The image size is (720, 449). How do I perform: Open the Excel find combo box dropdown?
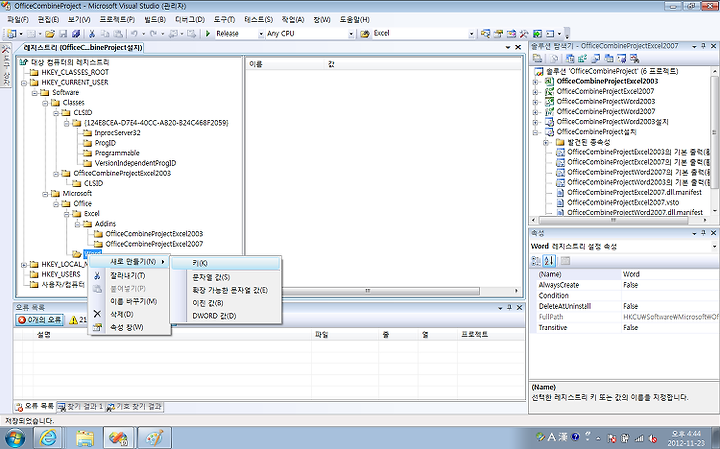click(471, 34)
